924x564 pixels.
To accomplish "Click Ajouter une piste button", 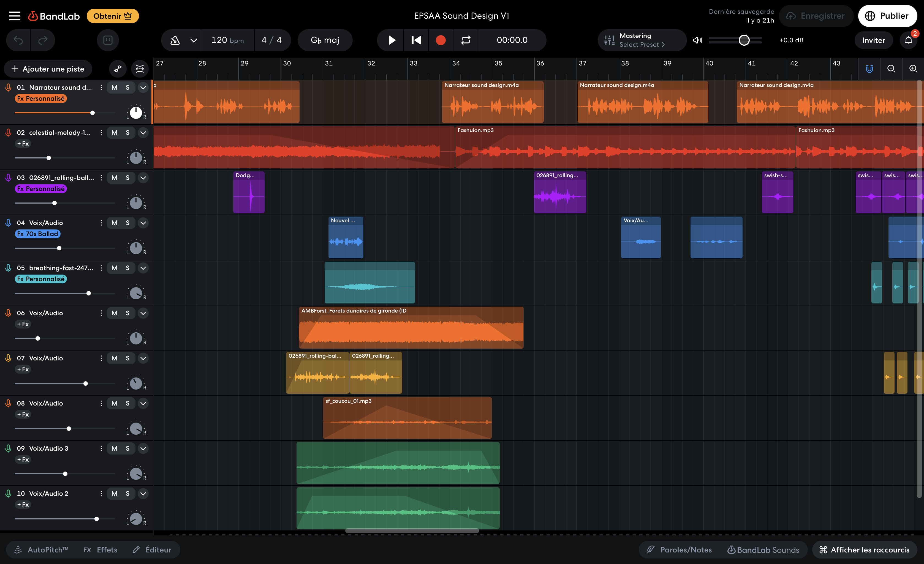I will pyautogui.click(x=48, y=69).
